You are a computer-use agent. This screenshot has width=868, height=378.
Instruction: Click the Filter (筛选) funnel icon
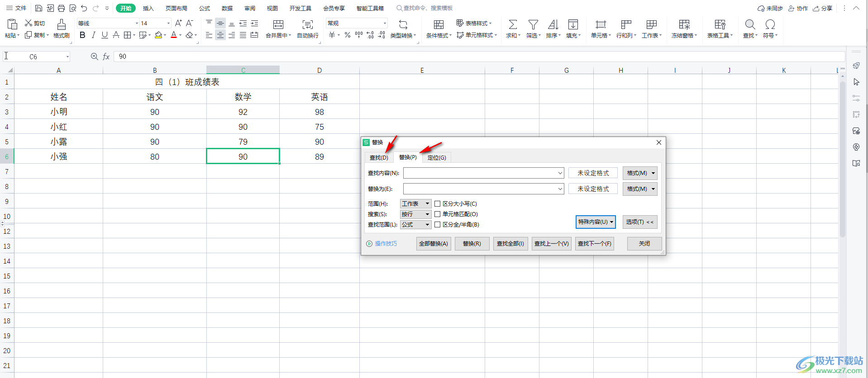(534, 24)
